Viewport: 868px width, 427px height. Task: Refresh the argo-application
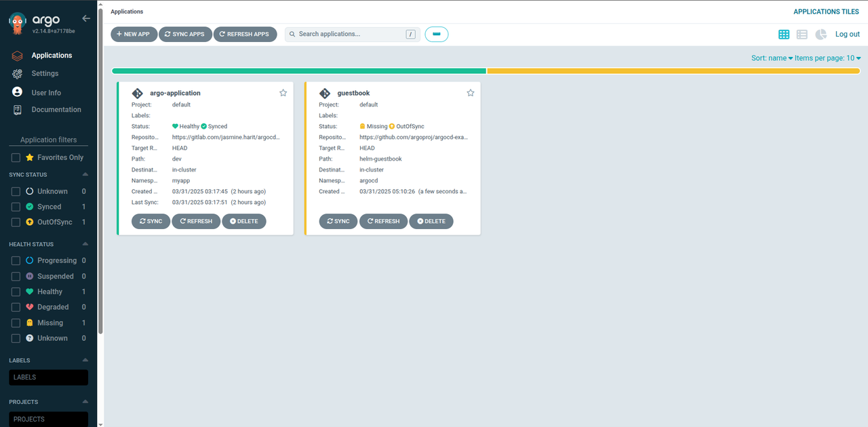tap(196, 221)
